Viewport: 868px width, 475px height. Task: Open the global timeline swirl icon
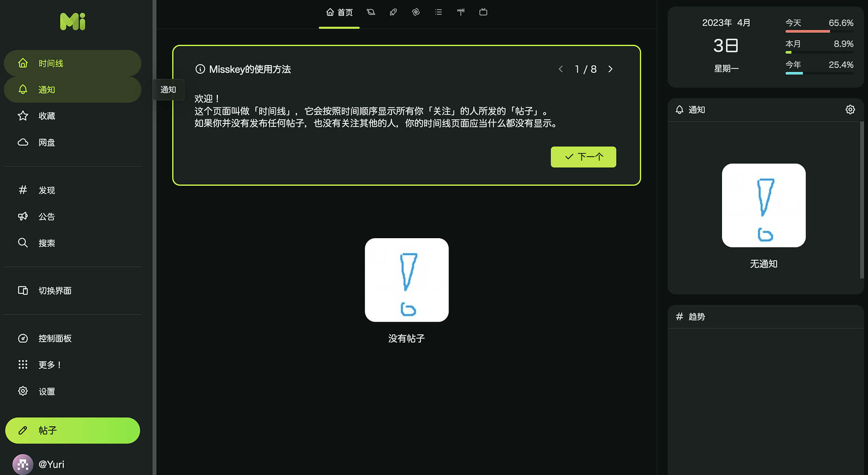(415, 12)
